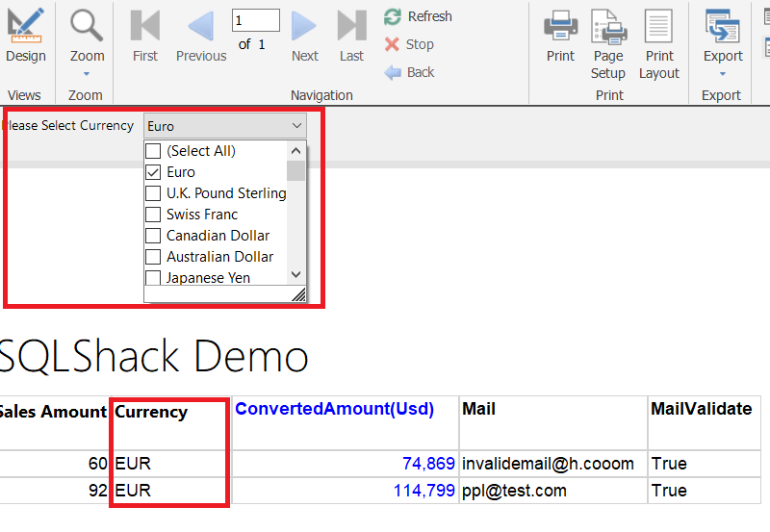Switch to Print Layout
Image resolution: width=770 pixels, height=532 pixels.
click(x=659, y=44)
